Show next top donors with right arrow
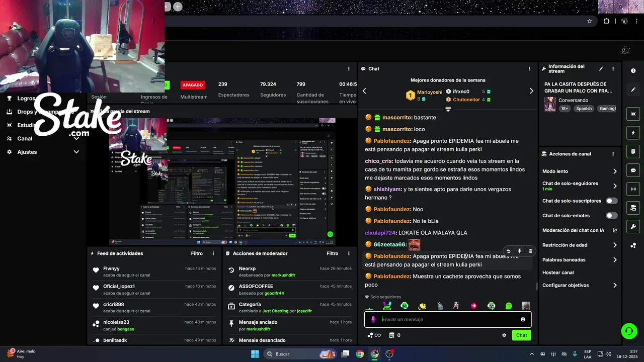644x362 pixels. (x=531, y=91)
